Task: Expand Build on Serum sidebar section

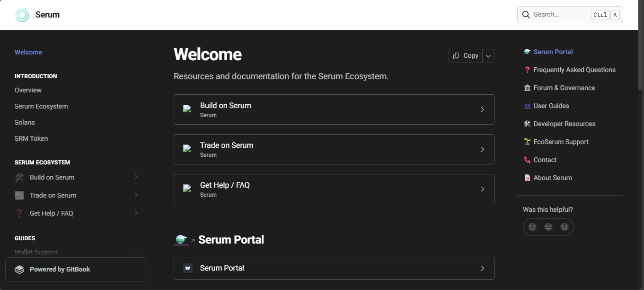Action: pyautogui.click(x=136, y=177)
